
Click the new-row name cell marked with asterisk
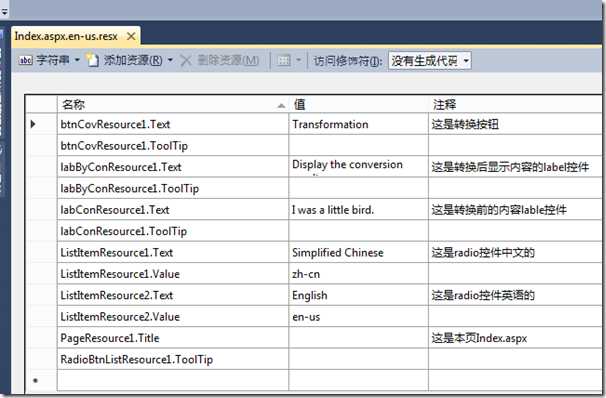click(173, 381)
